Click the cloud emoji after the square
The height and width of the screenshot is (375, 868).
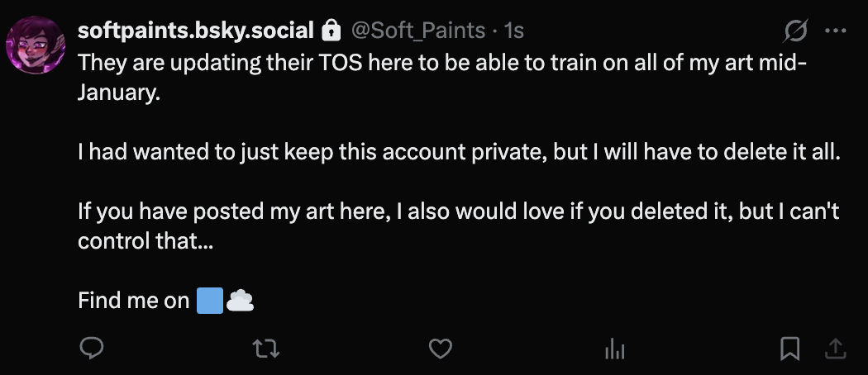click(x=240, y=301)
